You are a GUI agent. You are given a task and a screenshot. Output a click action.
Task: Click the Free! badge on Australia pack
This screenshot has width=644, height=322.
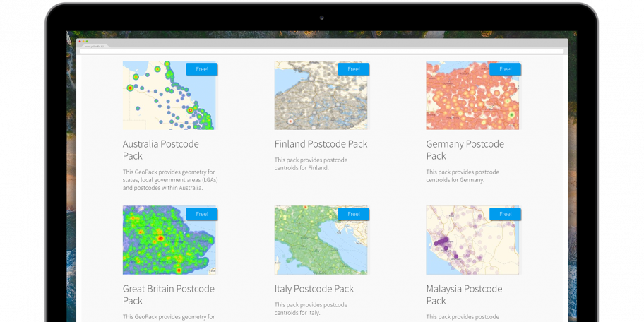[202, 69]
